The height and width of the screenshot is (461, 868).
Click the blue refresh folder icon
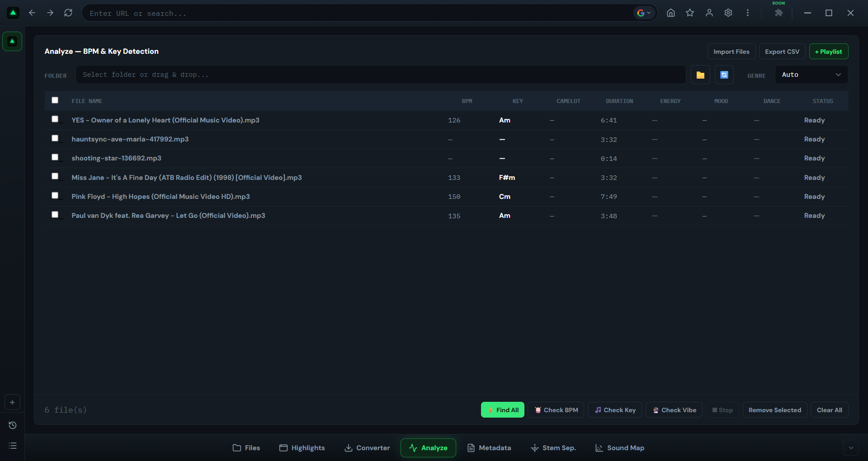724,75
